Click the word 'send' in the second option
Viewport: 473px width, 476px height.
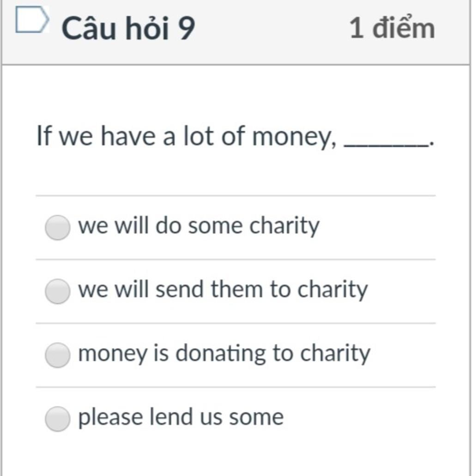(179, 289)
